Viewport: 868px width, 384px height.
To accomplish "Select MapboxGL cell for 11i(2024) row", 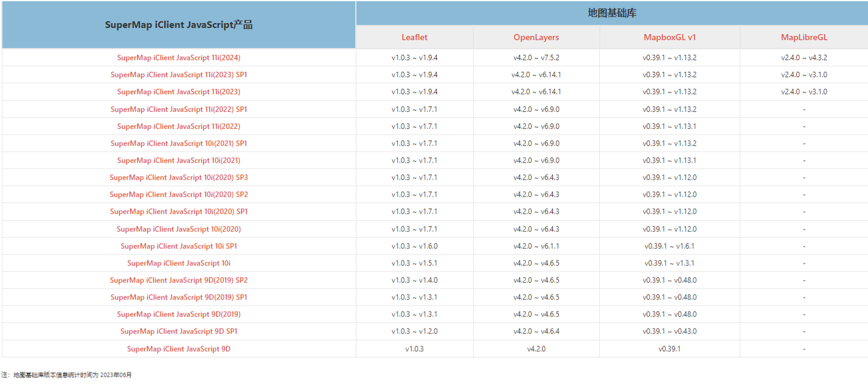I will (x=670, y=58).
